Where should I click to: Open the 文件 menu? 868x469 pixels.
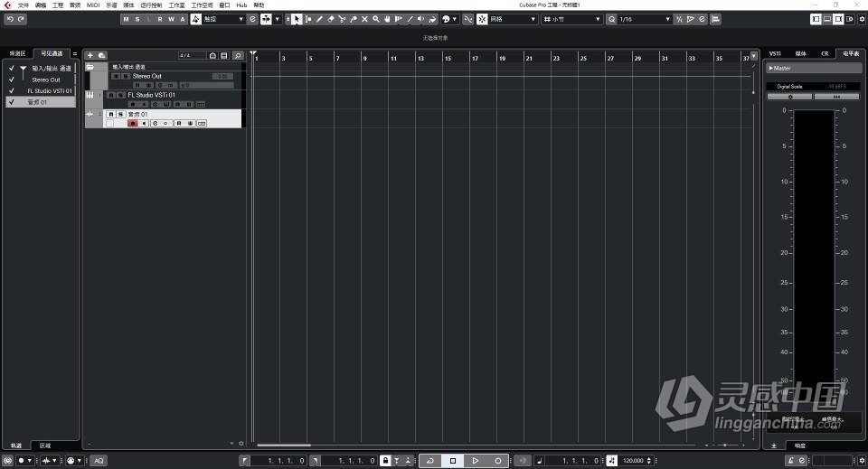(x=24, y=5)
